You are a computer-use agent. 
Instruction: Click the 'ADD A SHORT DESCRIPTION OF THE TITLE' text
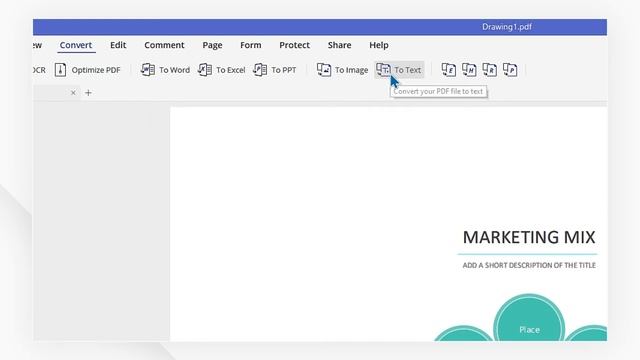pos(529,265)
